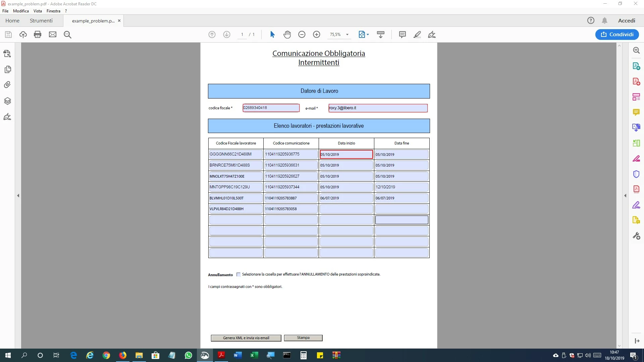644x362 pixels.
Task: Click the Zoom in plus icon
Action: [x=317, y=35]
